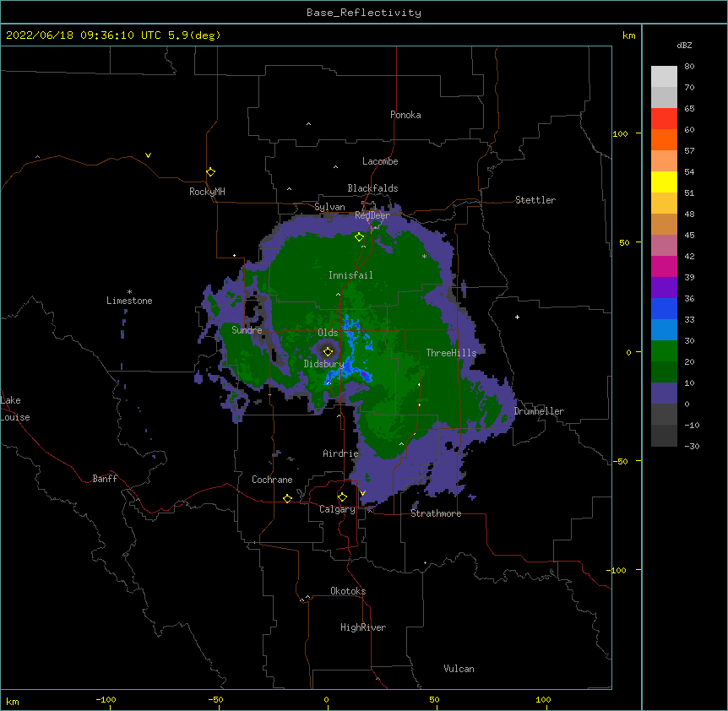Click the Vulcan town label

(x=459, y=669)
